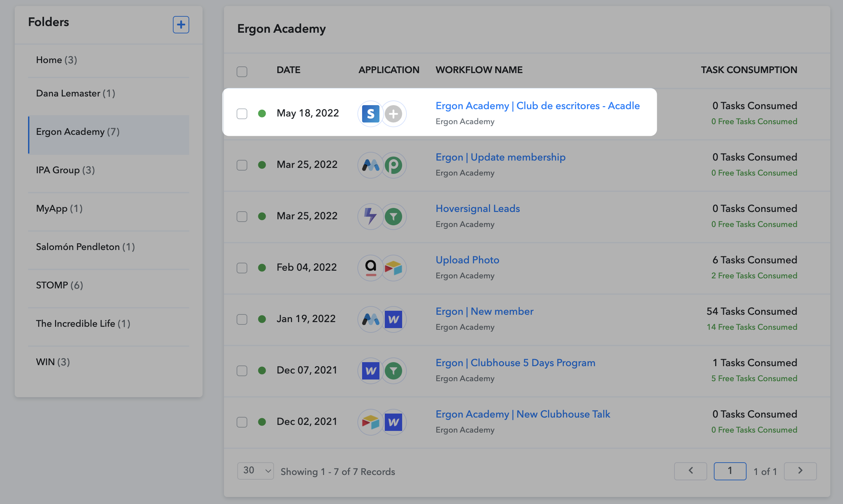The width and height of the screenshot is (843, 504).
Task: Open the 30 records-per-page dropdown
Action: pyautogui.click(x=256, y=471)
